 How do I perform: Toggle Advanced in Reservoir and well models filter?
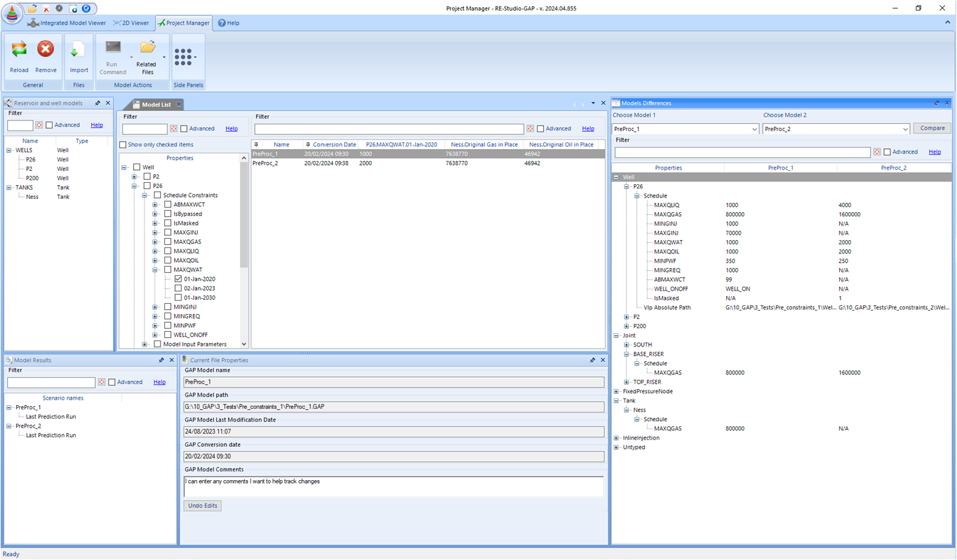pyautogui.click(x=49, y=125)
